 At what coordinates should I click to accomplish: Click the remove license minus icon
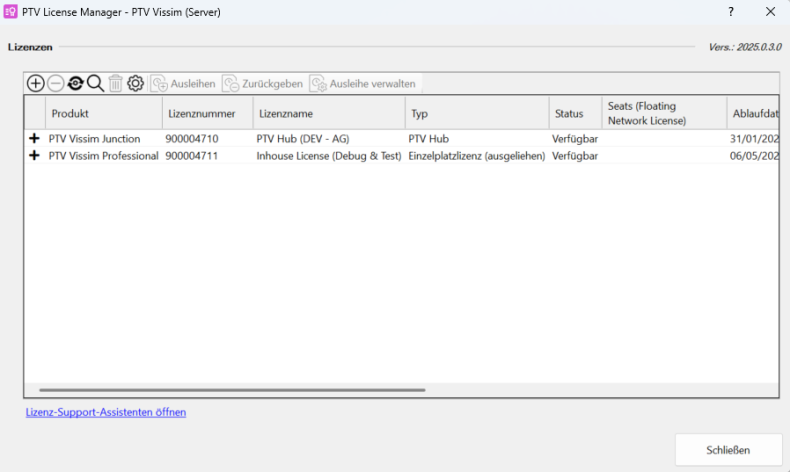[56, 84]
